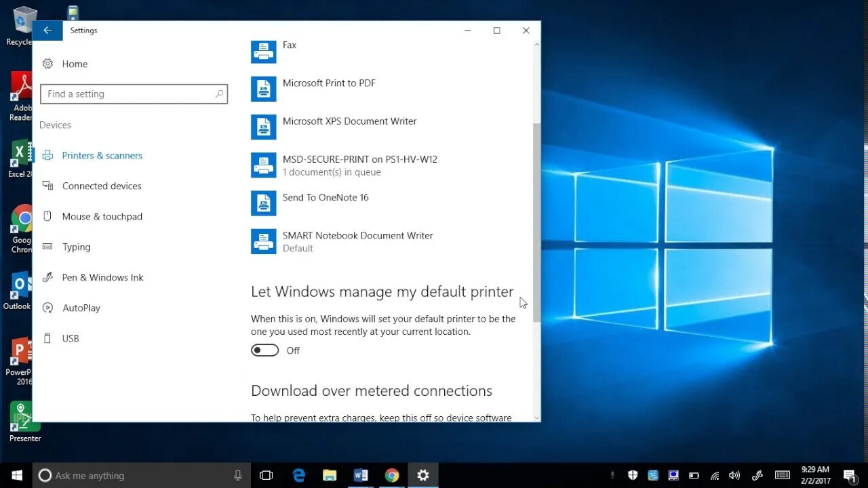Click "Download over metered connections" heading
The image size is (868, 488).
point(372,391)
